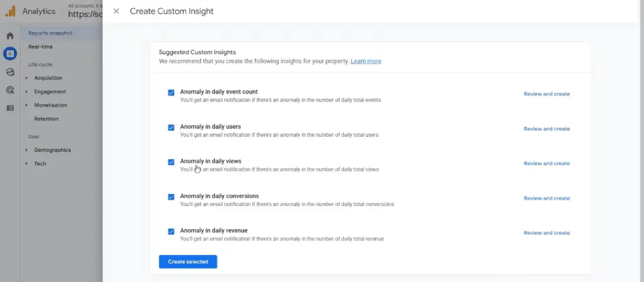The image size is (644, 282).
Task: Open Reports snapshot menu item
Action: point(50,33)
